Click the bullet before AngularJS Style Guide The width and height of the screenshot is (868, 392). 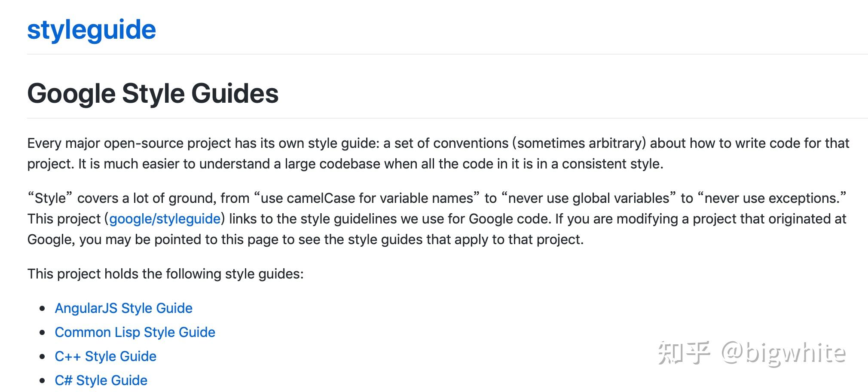(42, 308)
